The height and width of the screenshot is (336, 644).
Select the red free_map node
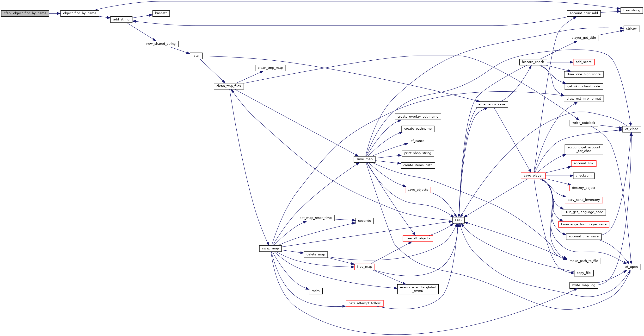(x=364, y=267)
